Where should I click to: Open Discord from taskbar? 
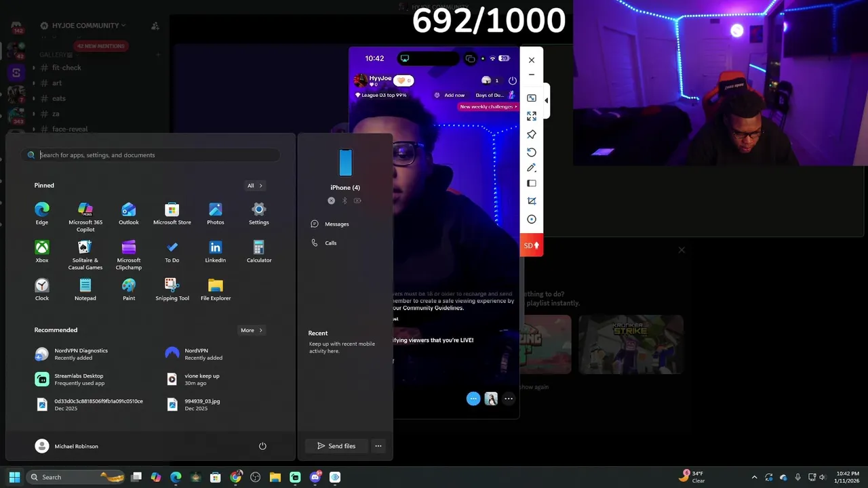(x=315, y=477)
